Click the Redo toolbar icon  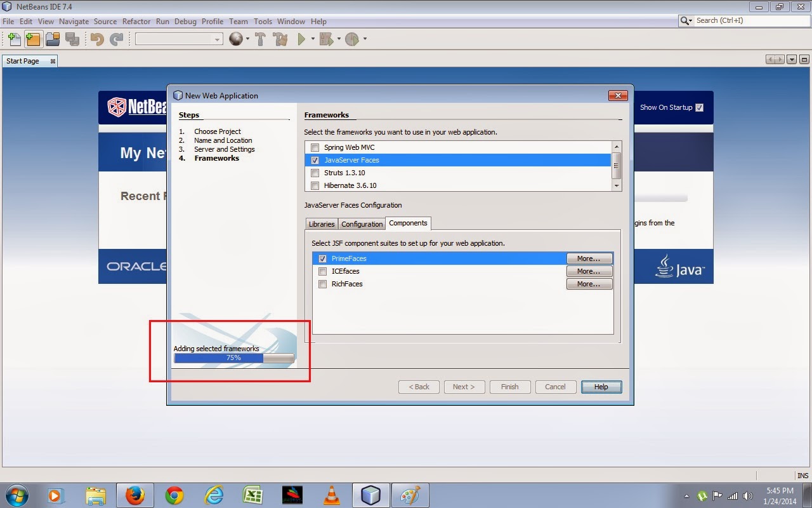(x=116, y=39)
